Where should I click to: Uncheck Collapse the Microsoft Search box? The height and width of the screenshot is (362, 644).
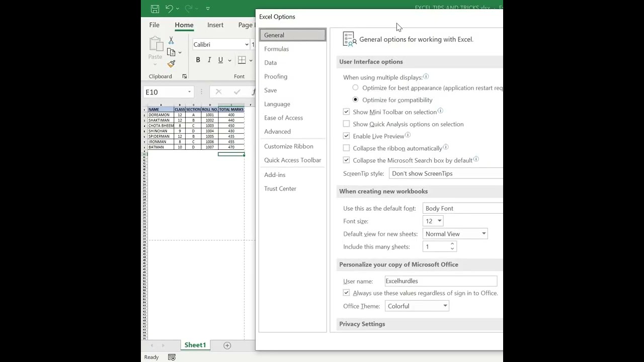pyautogui.click(x=346, y=160)
